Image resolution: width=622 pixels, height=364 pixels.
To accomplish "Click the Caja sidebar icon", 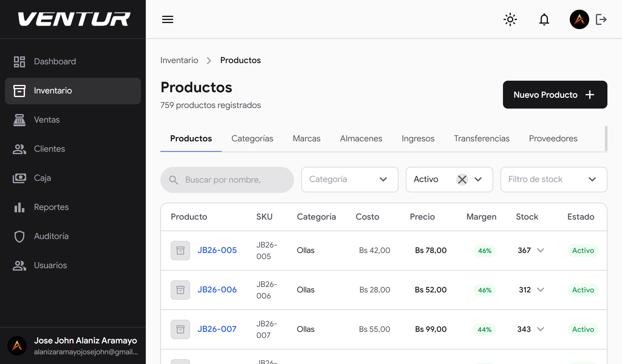I will click(x=19, y=178).
